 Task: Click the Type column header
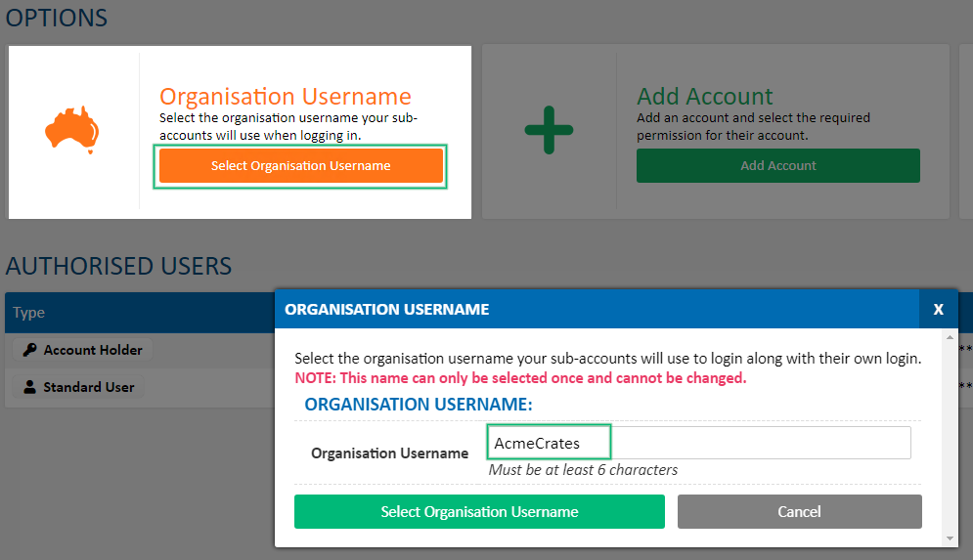28,313
